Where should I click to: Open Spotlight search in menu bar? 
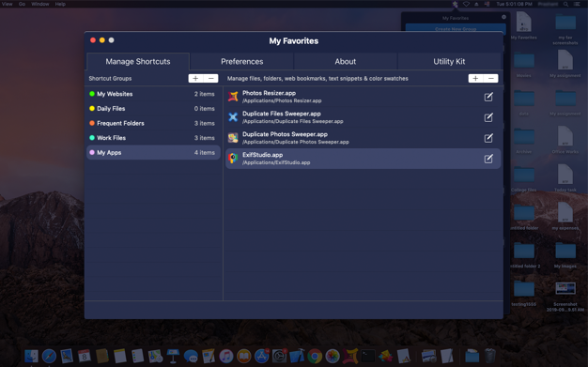tap(565, 4)
